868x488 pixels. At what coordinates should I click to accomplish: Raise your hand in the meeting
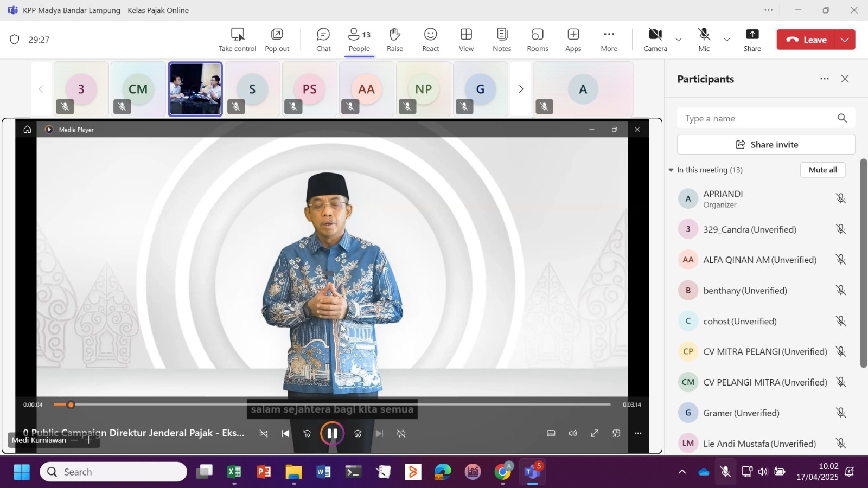(394, 40)
